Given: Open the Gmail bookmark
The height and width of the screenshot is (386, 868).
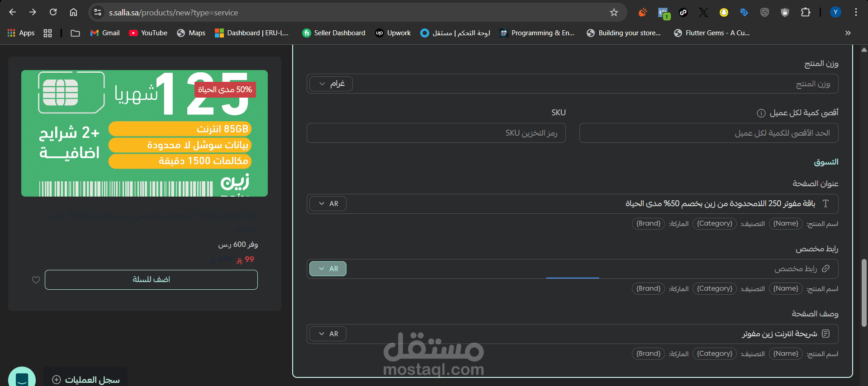Looking at the screenshot, I should point(105,33).
